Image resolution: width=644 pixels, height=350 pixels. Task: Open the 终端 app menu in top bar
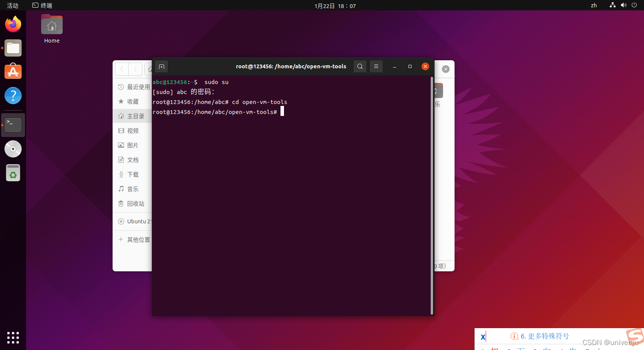click(x=42, y=6)
